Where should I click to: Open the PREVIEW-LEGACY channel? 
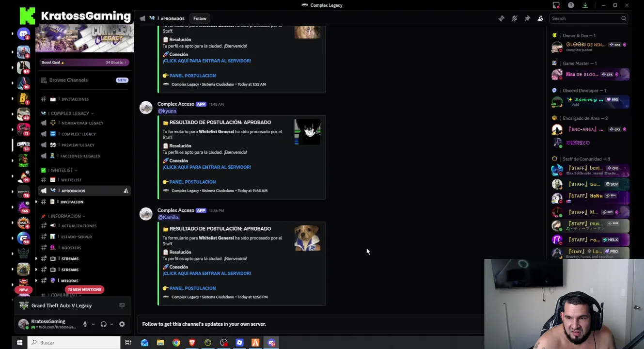click(x=84, y=145)
